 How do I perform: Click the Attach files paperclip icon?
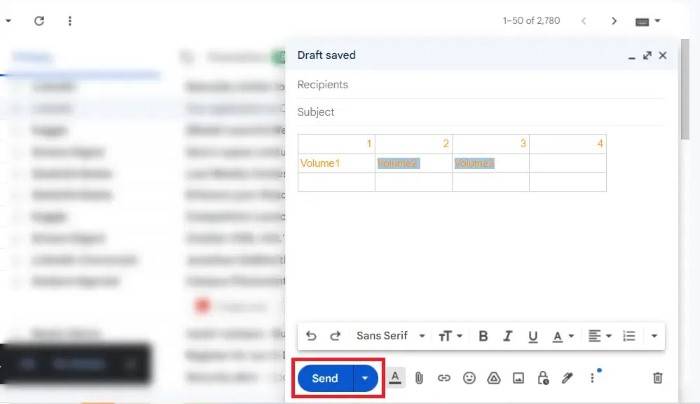tap(420, 378)
